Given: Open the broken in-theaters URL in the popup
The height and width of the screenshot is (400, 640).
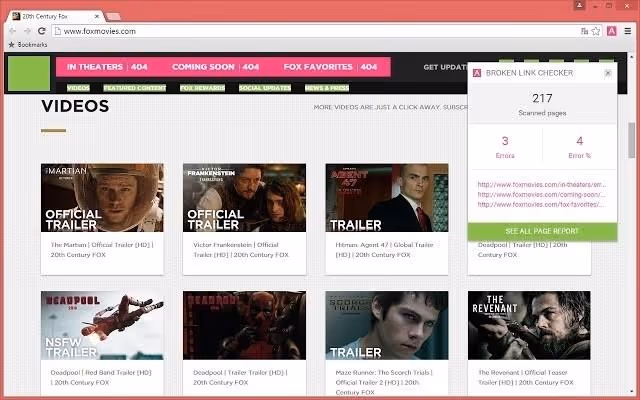Looking at the screenshot, I should 542,184.
